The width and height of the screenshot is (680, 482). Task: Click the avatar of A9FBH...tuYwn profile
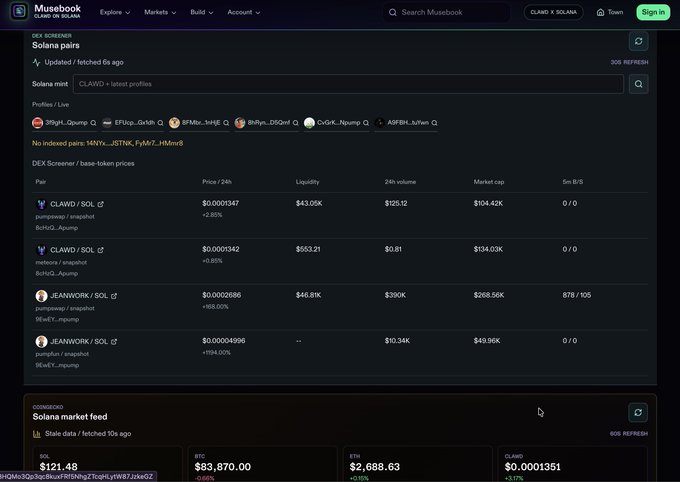click(380, 123)
